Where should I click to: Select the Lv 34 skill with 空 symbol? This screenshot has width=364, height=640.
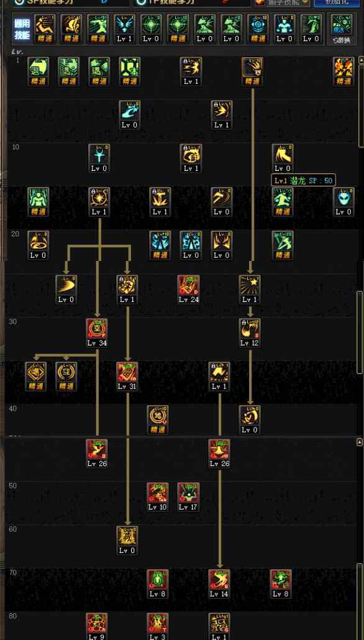97,329
